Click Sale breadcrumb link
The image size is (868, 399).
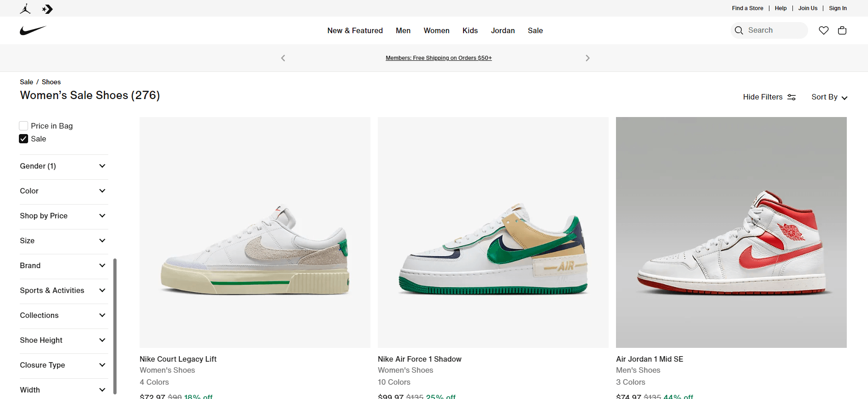coord(26,82)
